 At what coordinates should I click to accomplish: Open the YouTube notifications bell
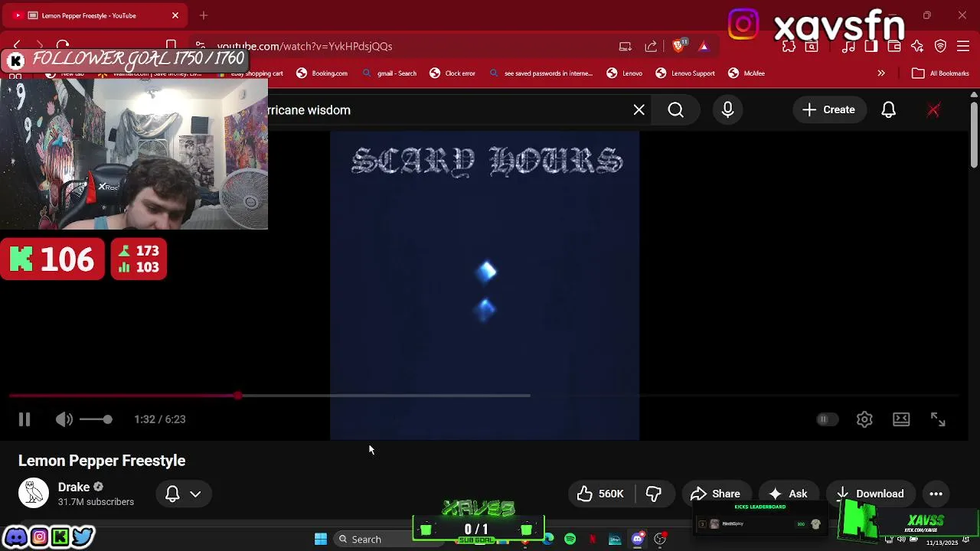(x=888, y=110)
